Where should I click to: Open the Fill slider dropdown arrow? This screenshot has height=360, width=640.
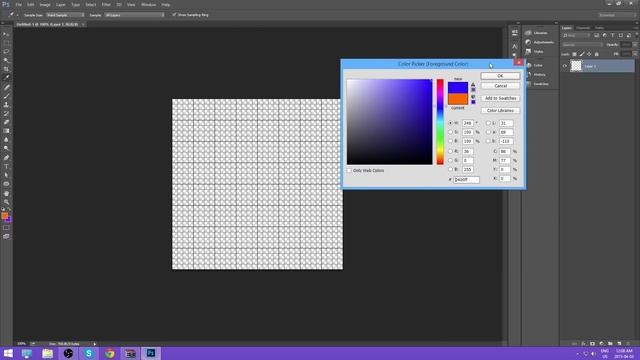point(635,53)
